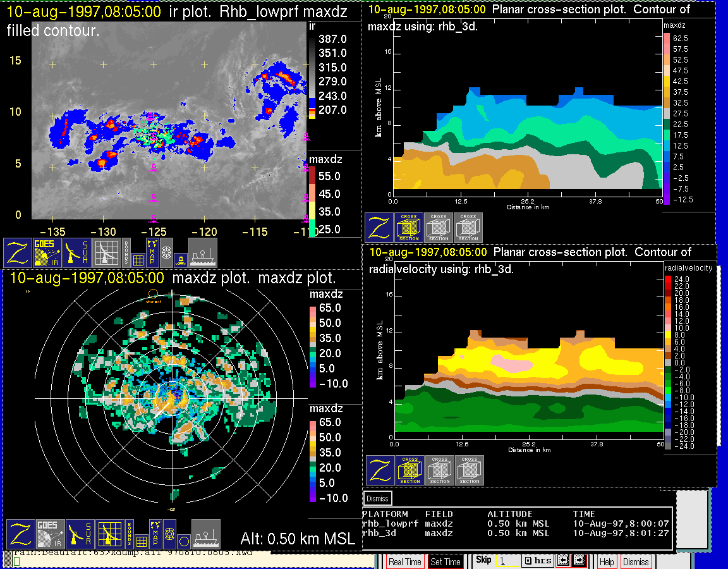Click the yellow circle icon in bottom radar panel
Screen dimensions: 728x569
pyautogui.click(x=183, y=541)
